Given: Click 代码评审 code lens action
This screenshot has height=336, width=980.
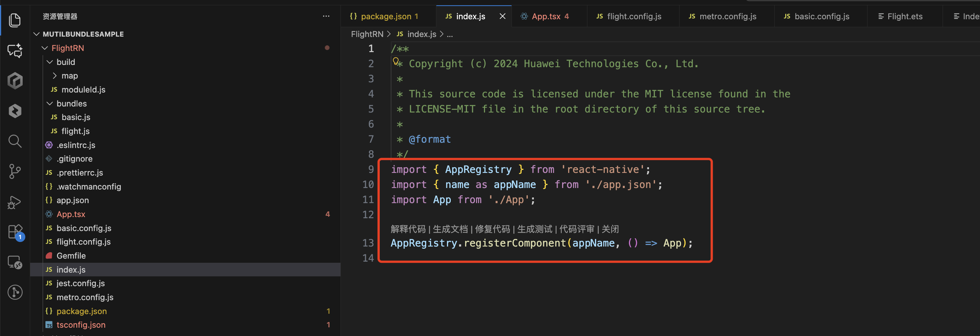Looking at the screenshot, I should coord(577,229).
